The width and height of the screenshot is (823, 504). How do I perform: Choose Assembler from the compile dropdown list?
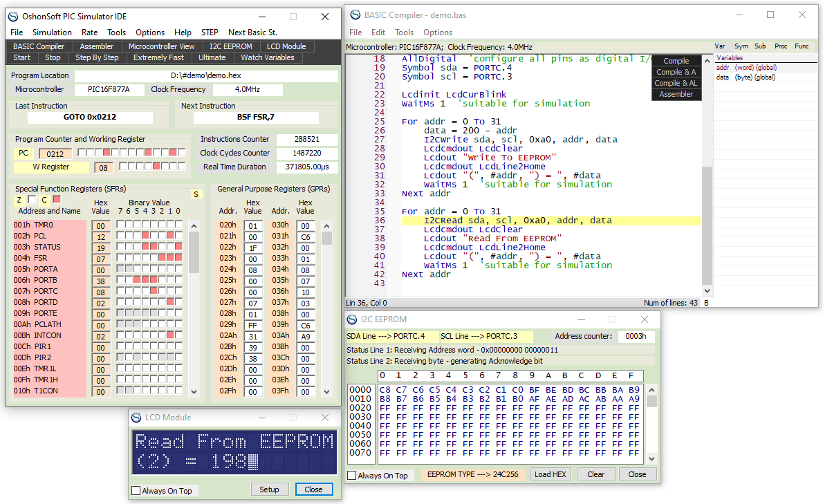coord(676,94)
